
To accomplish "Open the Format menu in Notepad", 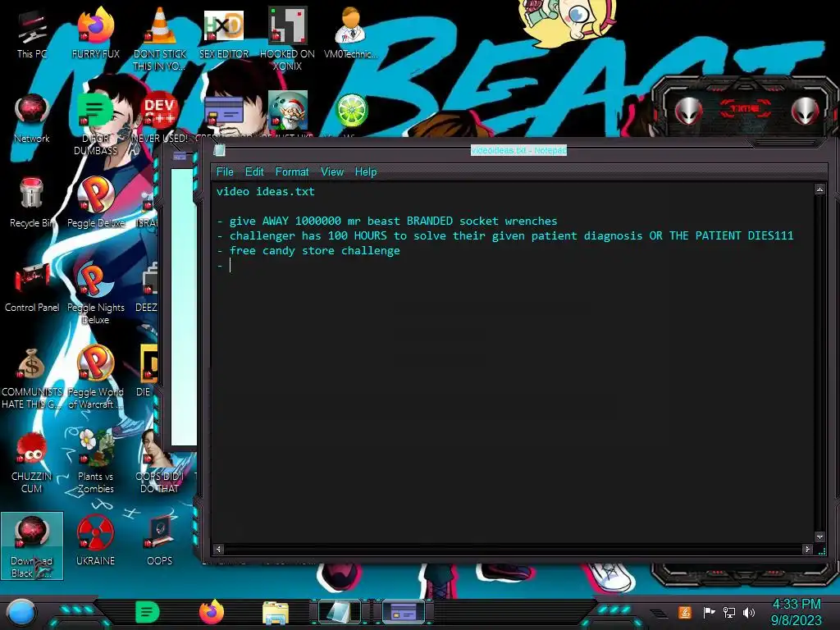I will (x=292, y=172).
